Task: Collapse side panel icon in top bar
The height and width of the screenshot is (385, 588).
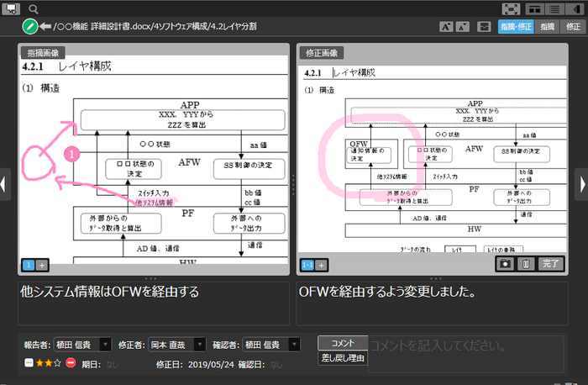Action: pos(574,9)
